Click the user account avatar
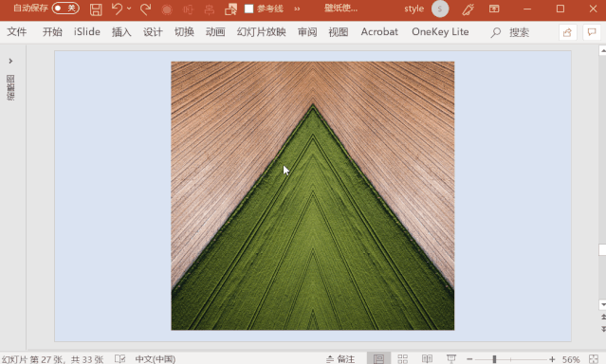 440,9
